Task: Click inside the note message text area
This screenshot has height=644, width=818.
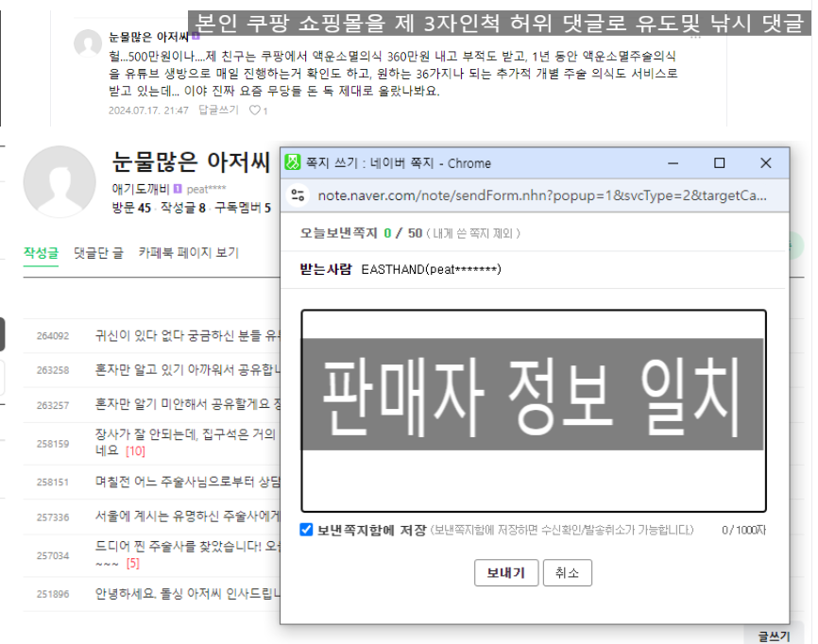Action: (x=533, y=411)
